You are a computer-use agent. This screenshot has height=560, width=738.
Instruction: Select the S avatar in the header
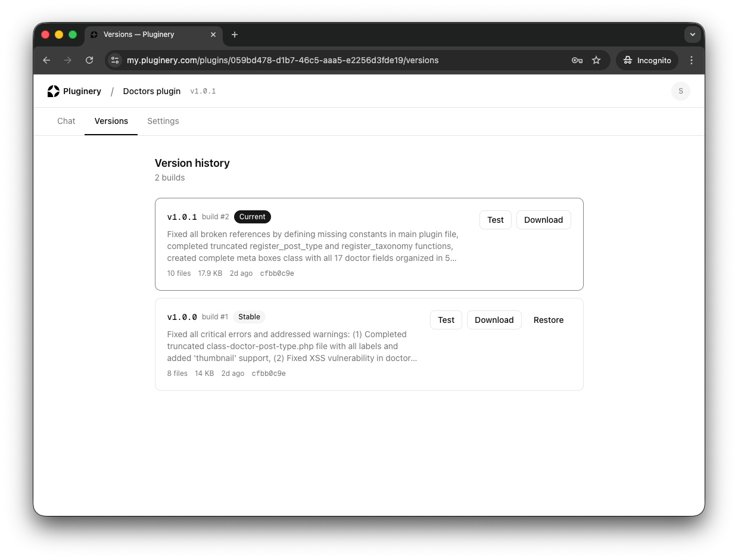[x=680, y=91]
